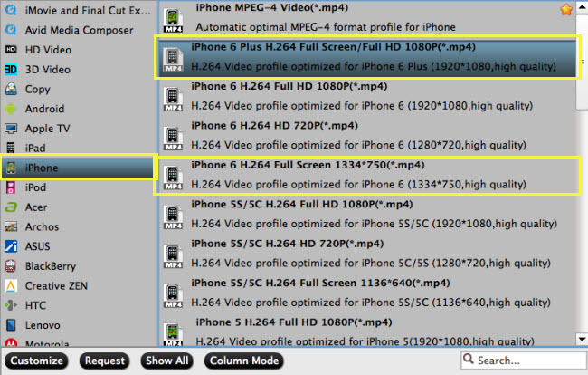Viewport: 588px width, 375px height.
Task: Click MP4 icon of iPhone 5S/5C Full HD 1080P
Action: coord(173,217)
